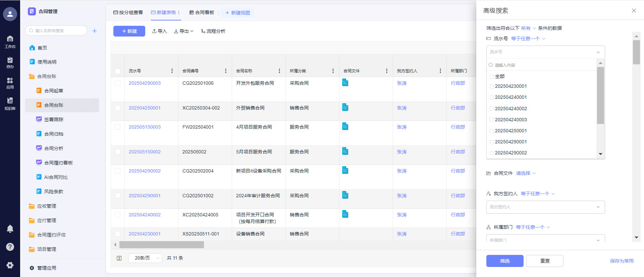Select the table header select-all checkbox
The image size is (644, 277).
point(118,71)
